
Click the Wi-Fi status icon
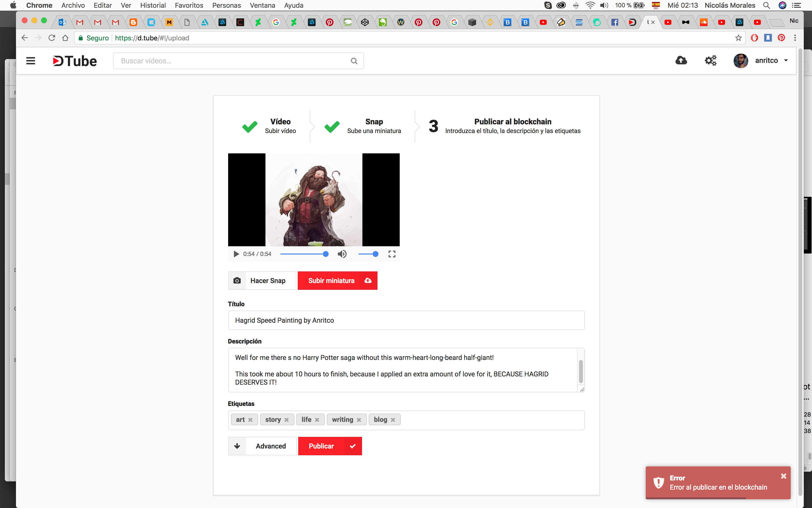click(590, 5)
